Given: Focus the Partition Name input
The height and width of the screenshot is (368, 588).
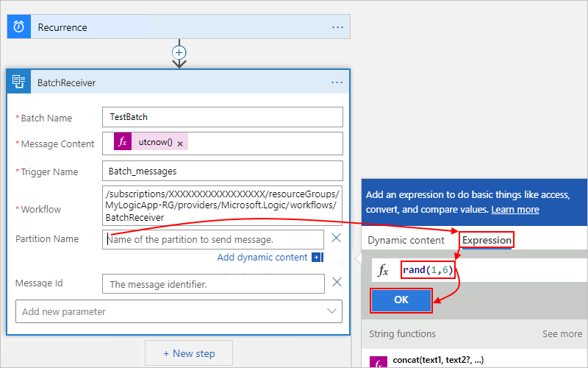Looking at the screenshot, I should [213, 240].
